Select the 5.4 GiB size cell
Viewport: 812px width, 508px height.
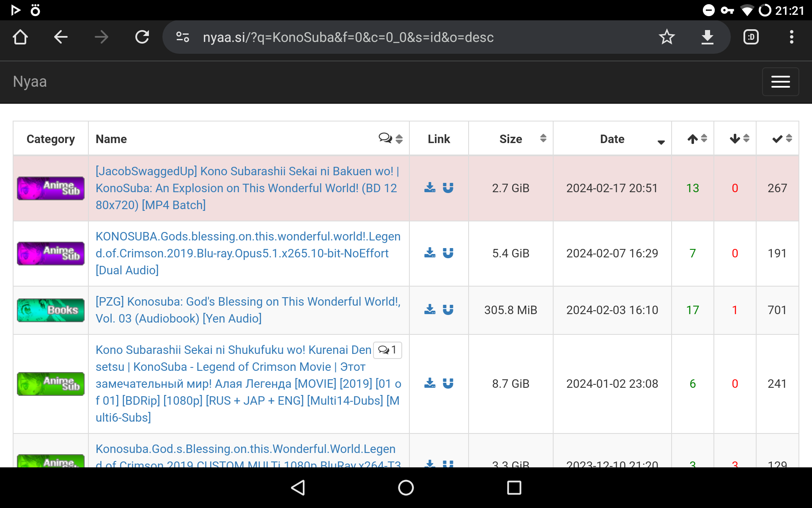[x=511, y=253]
